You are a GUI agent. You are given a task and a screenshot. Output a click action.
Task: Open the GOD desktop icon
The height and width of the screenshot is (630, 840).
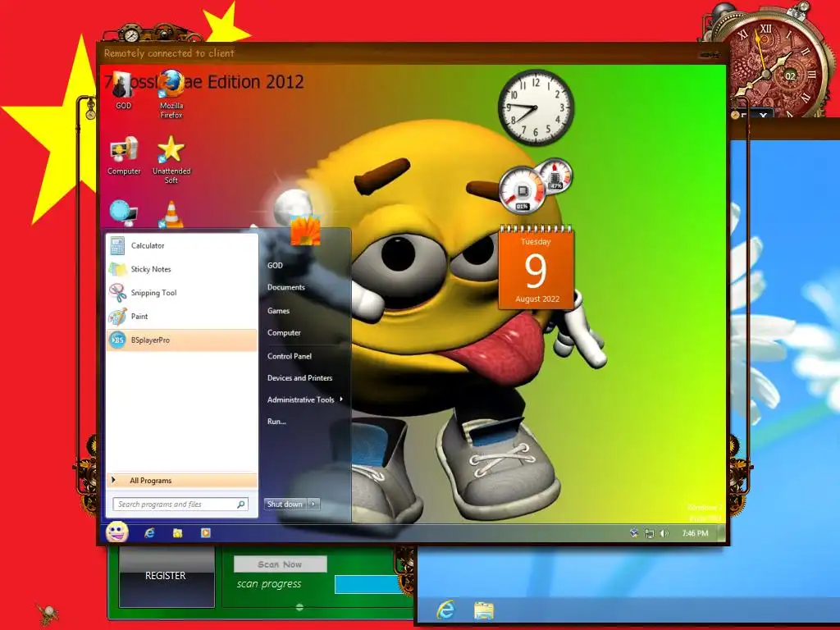123,90
